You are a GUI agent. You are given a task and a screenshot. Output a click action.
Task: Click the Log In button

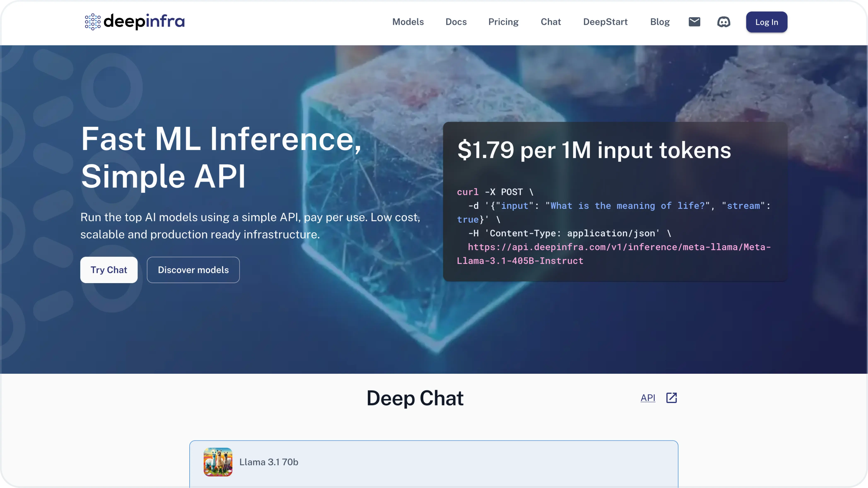coord(767,22)
